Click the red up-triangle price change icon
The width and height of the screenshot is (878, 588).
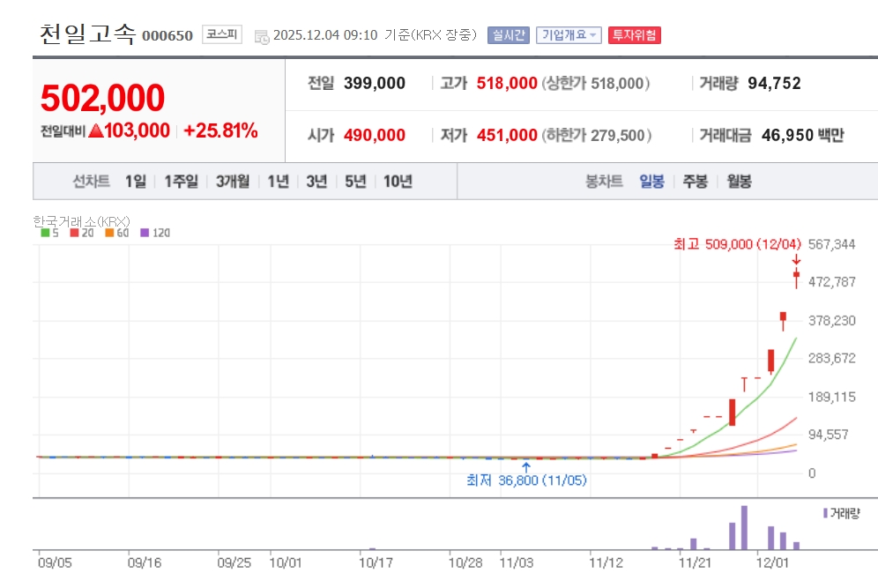[x=95, y=131]
